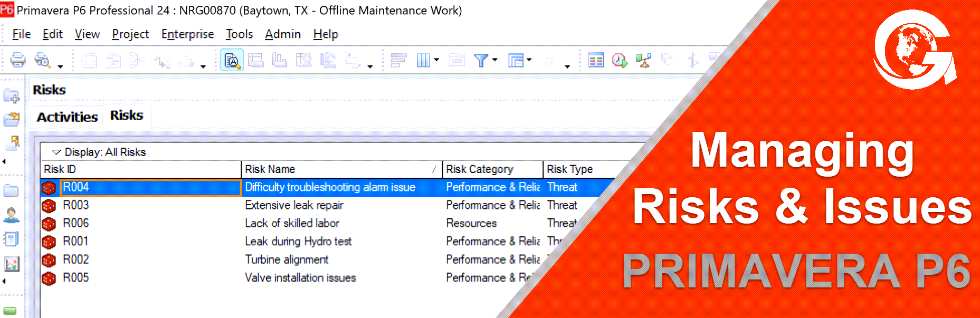Screen dimensions: 980x318
Task: Open Resources view from sidebar person icon
Action: [x=11, y=215]
